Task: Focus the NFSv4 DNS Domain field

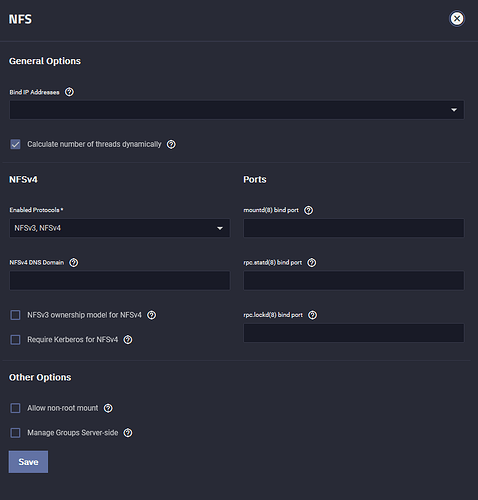Action: click(120, 280)
